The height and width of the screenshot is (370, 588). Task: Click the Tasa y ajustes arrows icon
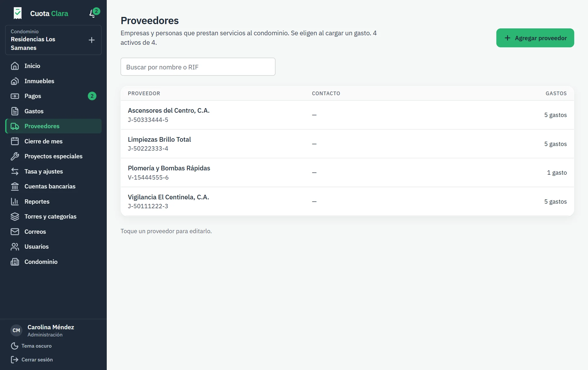(15, 172)
